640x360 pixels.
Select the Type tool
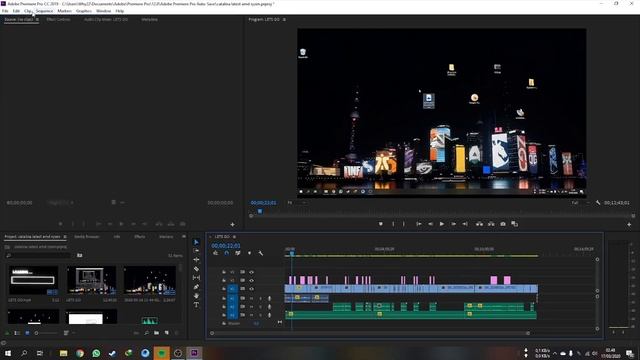click(196, 304)
